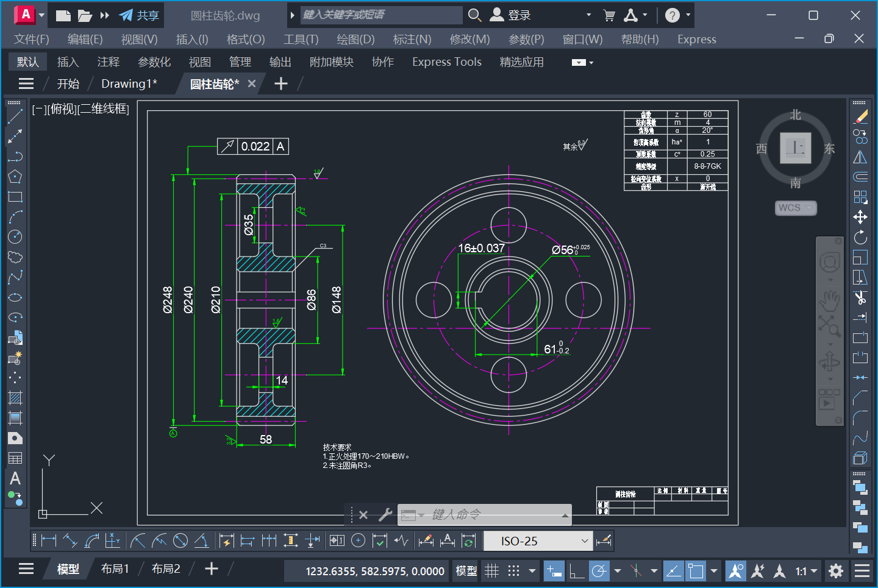Image resolution: width=878 pixels, height=588 pixels.
Task: Toggle ortho mode in status bar
Action: [x=576, y=571]
